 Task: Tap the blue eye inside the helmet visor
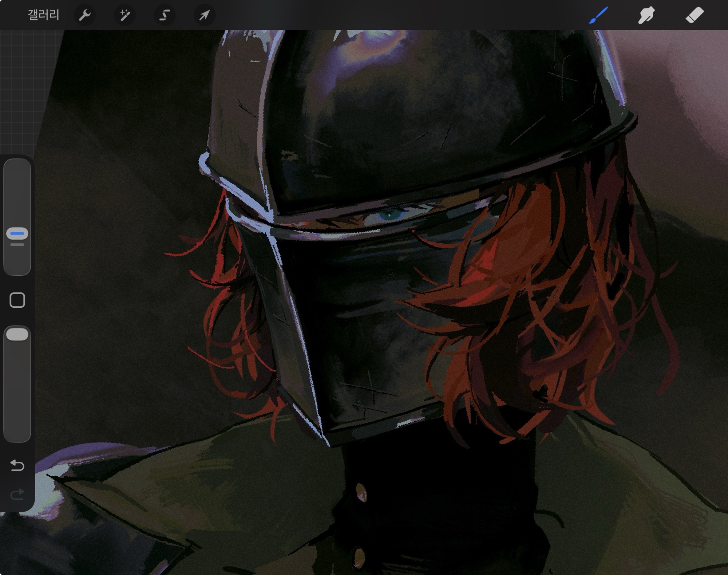(x=389, y=216)
